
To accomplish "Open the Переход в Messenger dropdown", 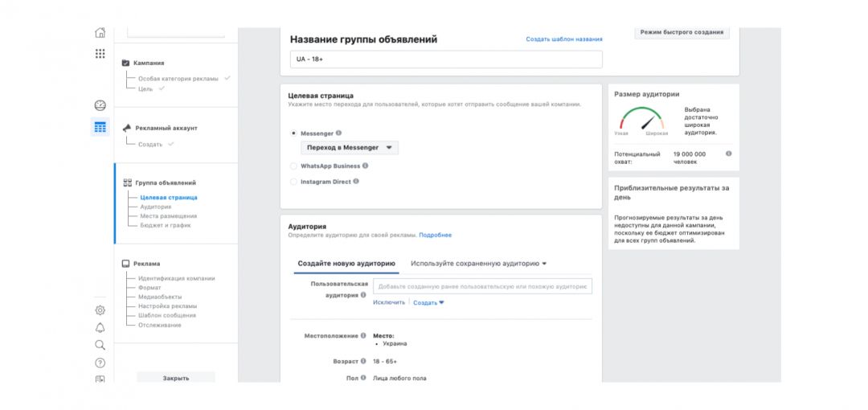I will click(x=350, y=148).
